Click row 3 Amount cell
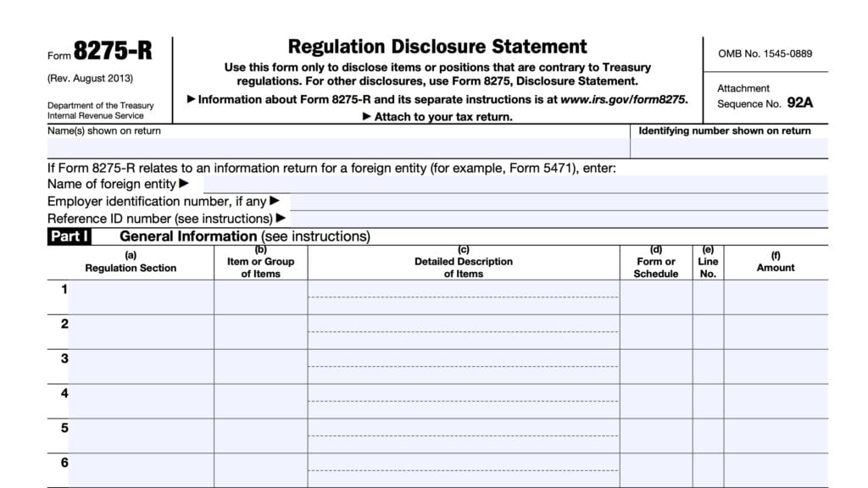The width and height of the screenshot is (868, 488). point(775,368)
